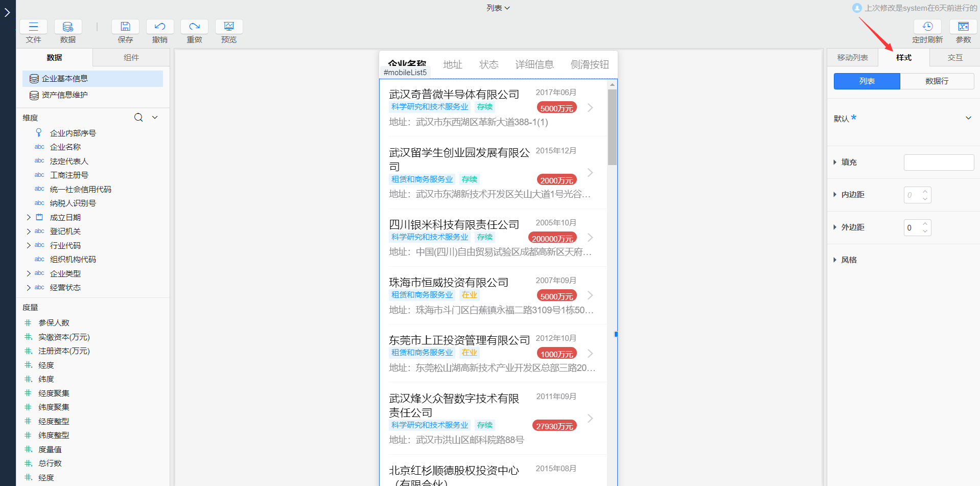
Task: Increase 外边距 value with the stepper
Action: click(924, 224)
